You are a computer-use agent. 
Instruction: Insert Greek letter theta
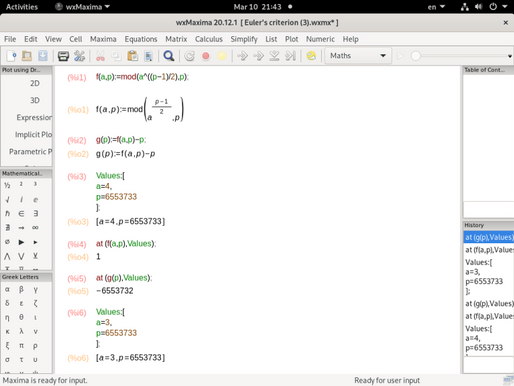tap(21, 317)
